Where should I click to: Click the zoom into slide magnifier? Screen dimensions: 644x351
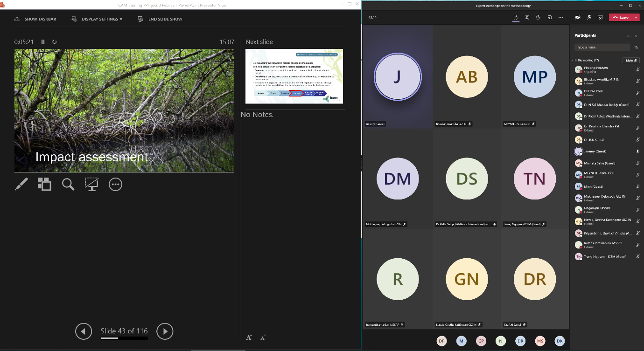click(x=68, y=185)
